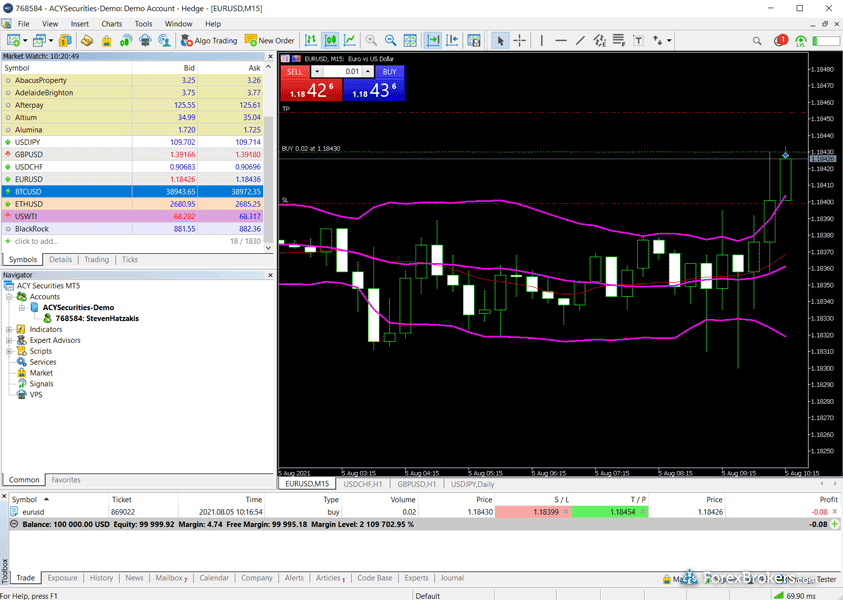The image size is (843, 600).
Task: Open the Signals toolbar icon
Action: [126, 40]
